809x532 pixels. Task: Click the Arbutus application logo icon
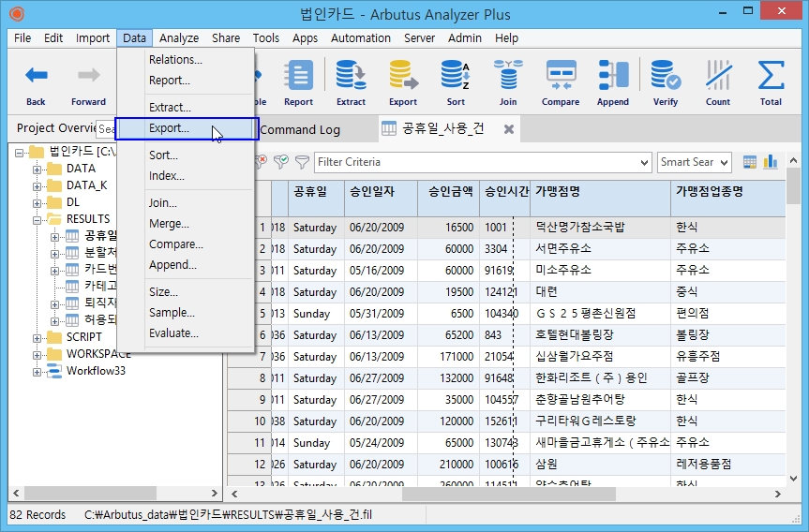coord(17,13)
